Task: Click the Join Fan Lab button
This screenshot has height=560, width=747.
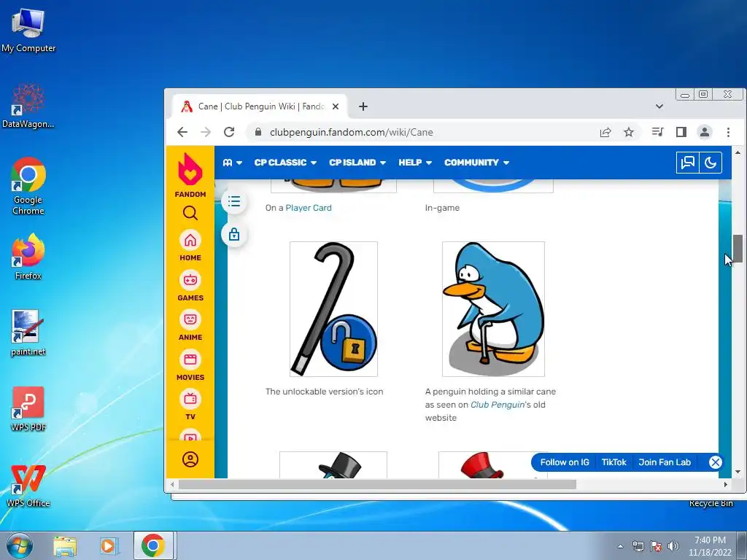Action: pyautogui.click(x=664, y=462)
